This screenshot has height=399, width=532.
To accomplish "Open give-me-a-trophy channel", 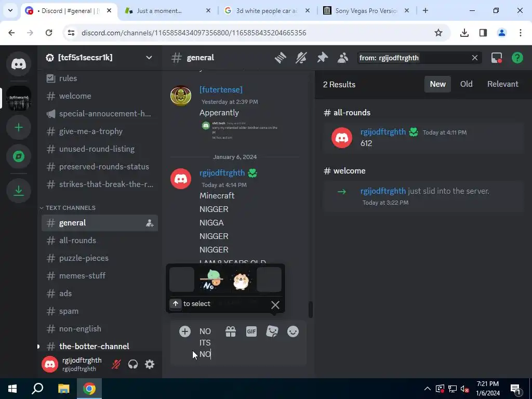I will pos(100,131).
